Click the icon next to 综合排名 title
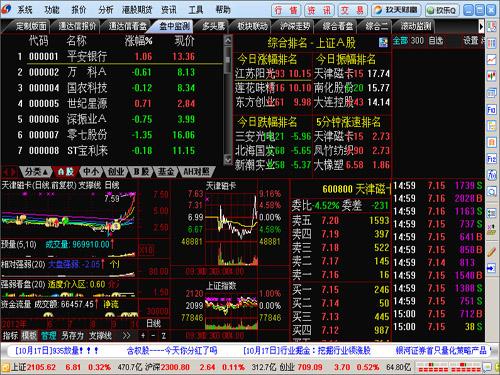The width and height of the screenshot is (500, 375). pos(383,42)
